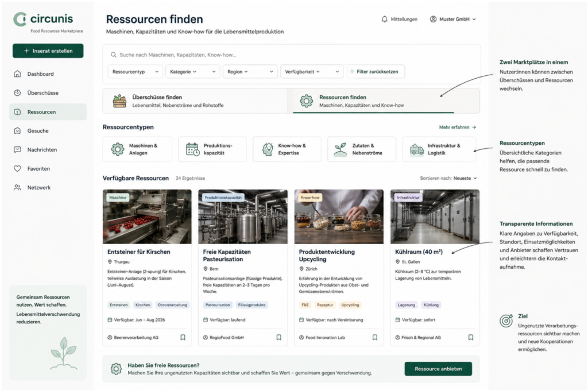
Task: Click the Produktionskapazität badge on the card
Action: (x=223, y=198)
